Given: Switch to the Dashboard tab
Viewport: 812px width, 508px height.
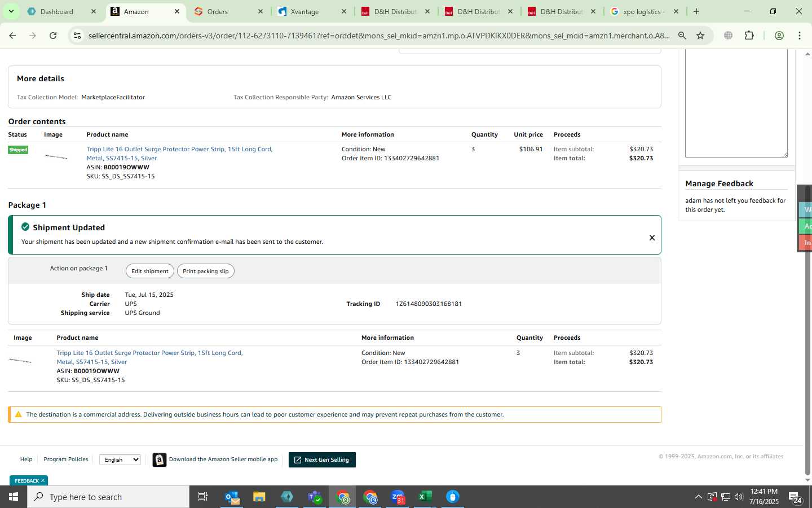Looking at the screenshot, I should tap(56, 11).
